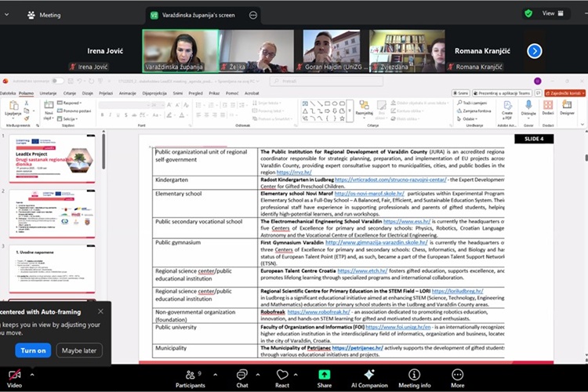Screen dimensions: 588x392
Task: Select Goran Hajdin's video thumbnail
Action: (331, 51)
